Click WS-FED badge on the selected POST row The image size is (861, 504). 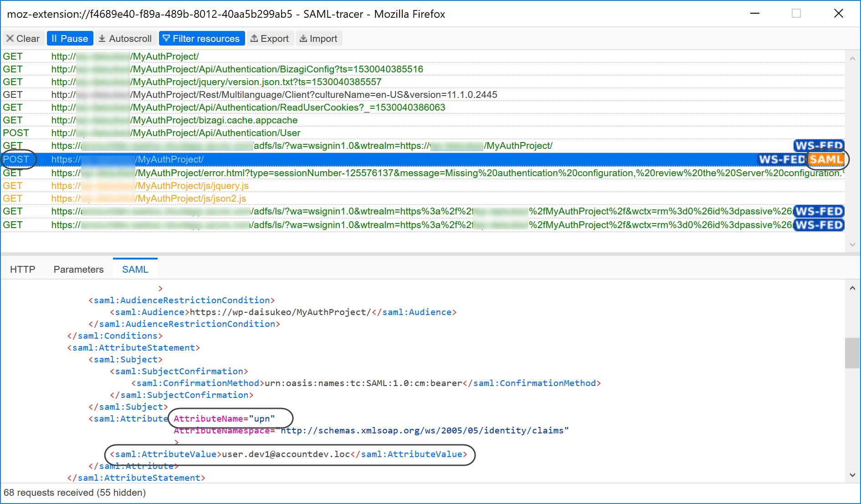(x=782, y=159)
